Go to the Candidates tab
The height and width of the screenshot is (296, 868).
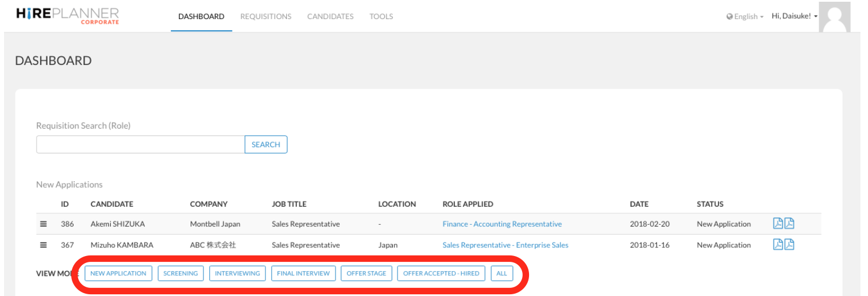pos(330,16)
